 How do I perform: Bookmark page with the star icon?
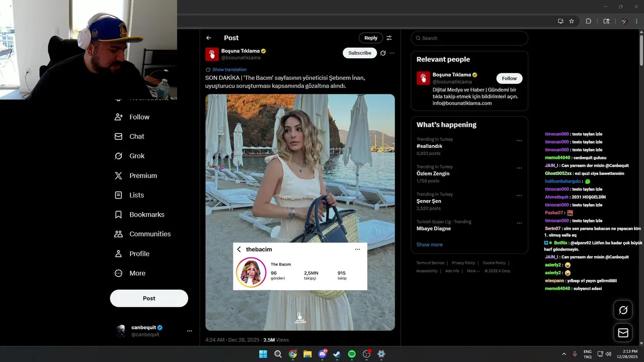[x=572, y=21]
